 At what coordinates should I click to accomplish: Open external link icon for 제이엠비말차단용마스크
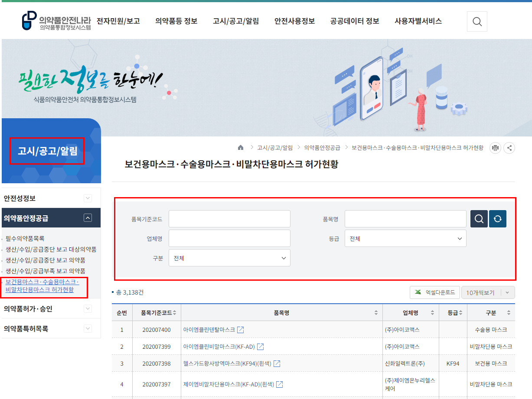pos(280,384)
